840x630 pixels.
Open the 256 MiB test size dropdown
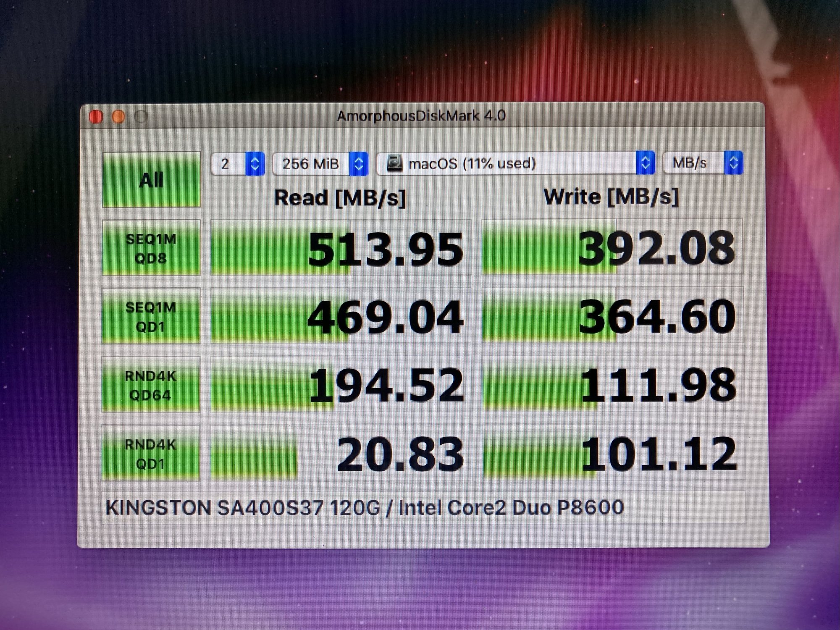[320, 163]
